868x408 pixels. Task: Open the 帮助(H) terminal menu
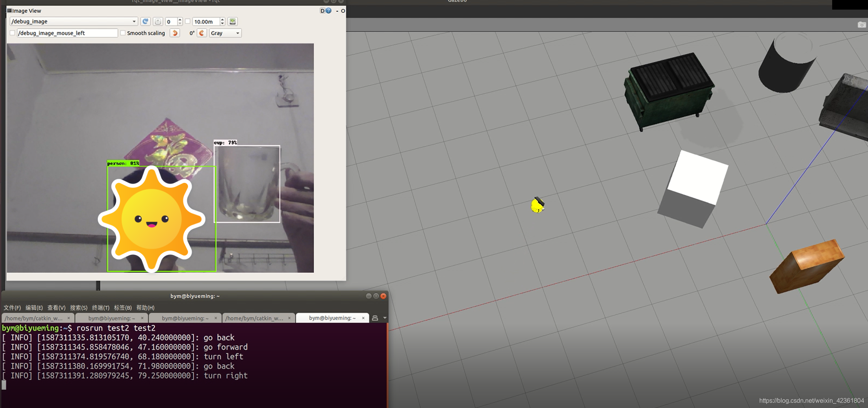(x=145, y=308)
